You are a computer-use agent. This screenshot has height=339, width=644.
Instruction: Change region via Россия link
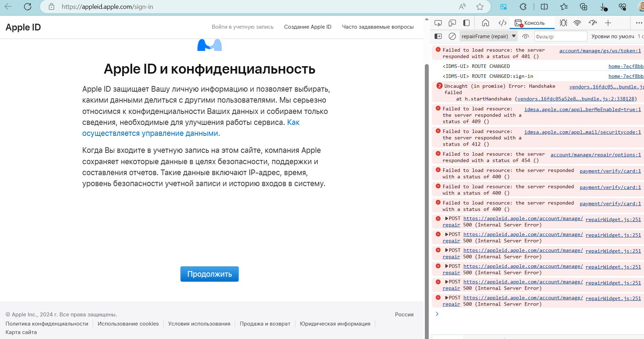point(404,315)
